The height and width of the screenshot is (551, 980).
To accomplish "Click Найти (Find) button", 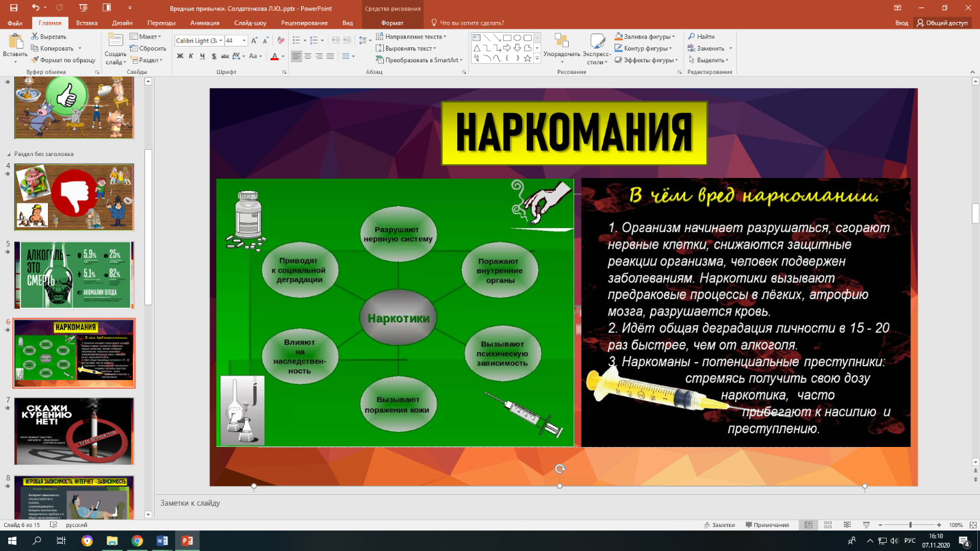I will [702, 36].
